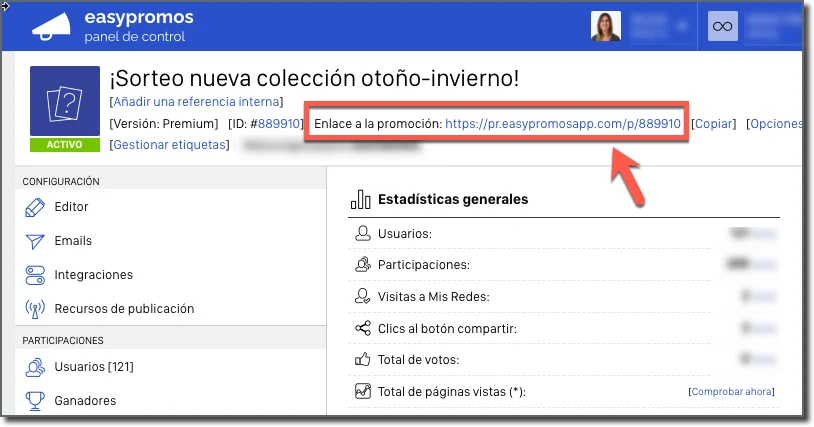
Task: Click the chart icon beside Total de páginas vistas
Action: 363,391
